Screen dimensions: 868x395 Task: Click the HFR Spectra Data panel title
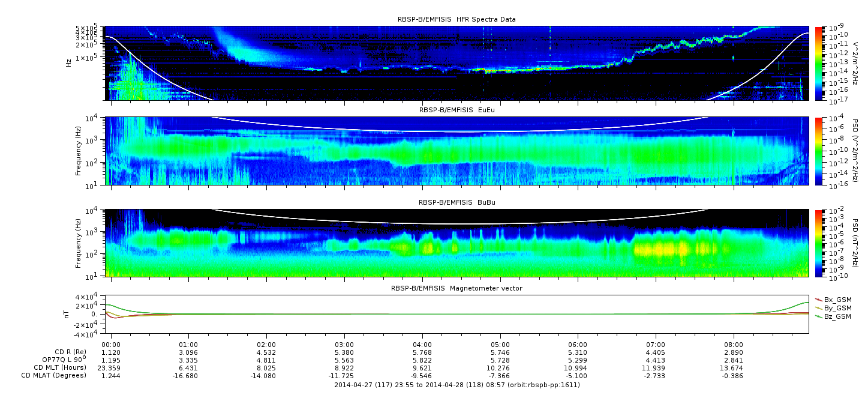coord(456,19)
